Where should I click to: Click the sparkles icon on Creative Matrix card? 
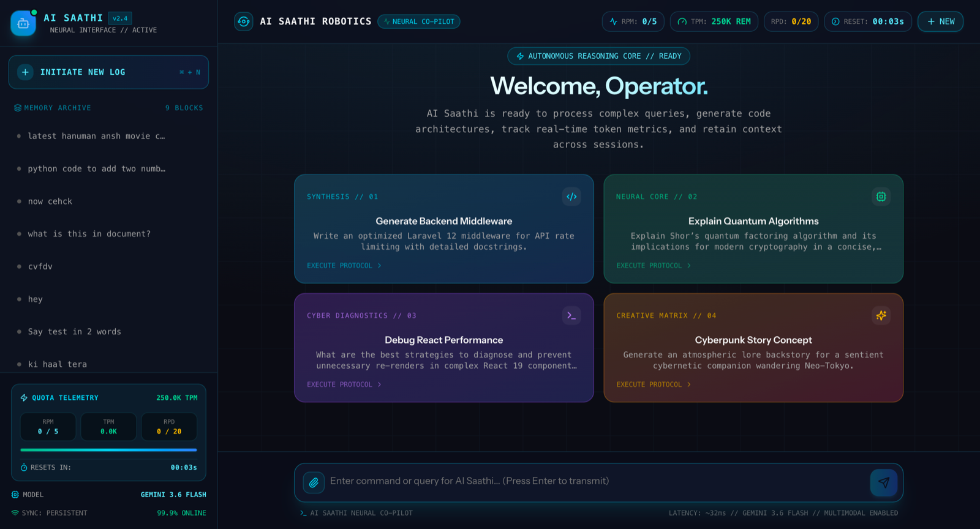pyautogui.click(x=881, y=315)
